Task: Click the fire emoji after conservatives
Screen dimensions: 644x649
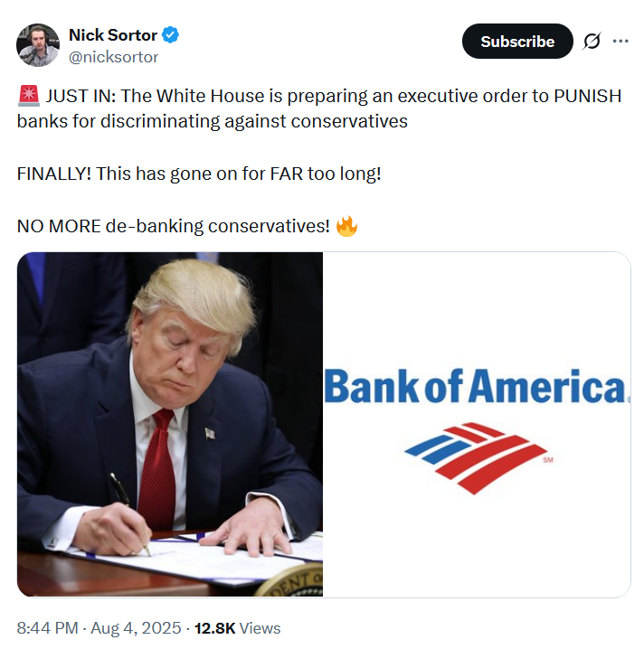Action: pos(346,226)
